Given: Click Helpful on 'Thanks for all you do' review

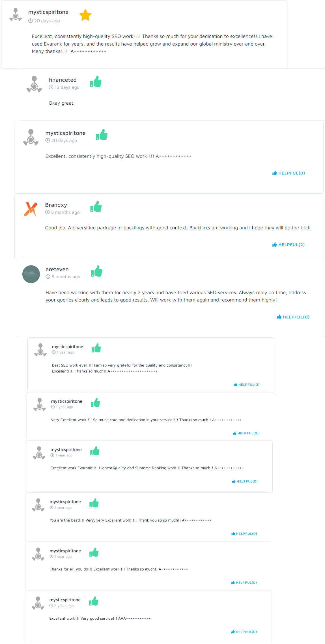Looking at the screenshot, I should pos(244,583).
